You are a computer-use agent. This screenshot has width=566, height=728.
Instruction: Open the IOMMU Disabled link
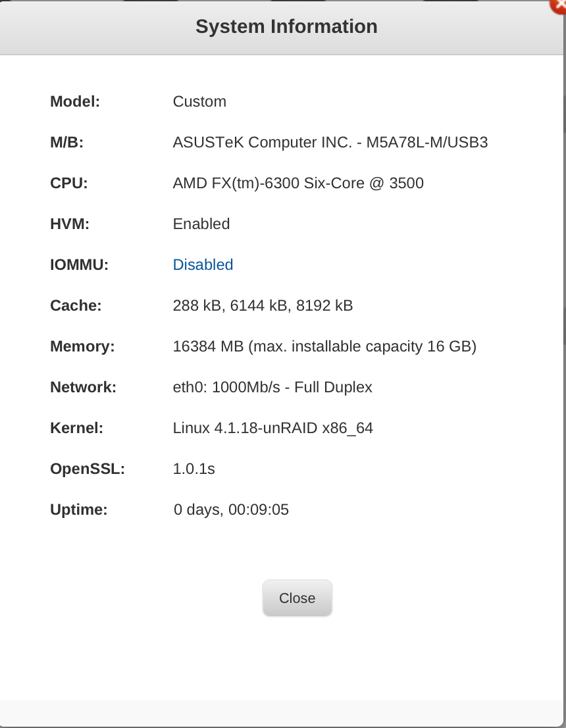tap(203, 265)
